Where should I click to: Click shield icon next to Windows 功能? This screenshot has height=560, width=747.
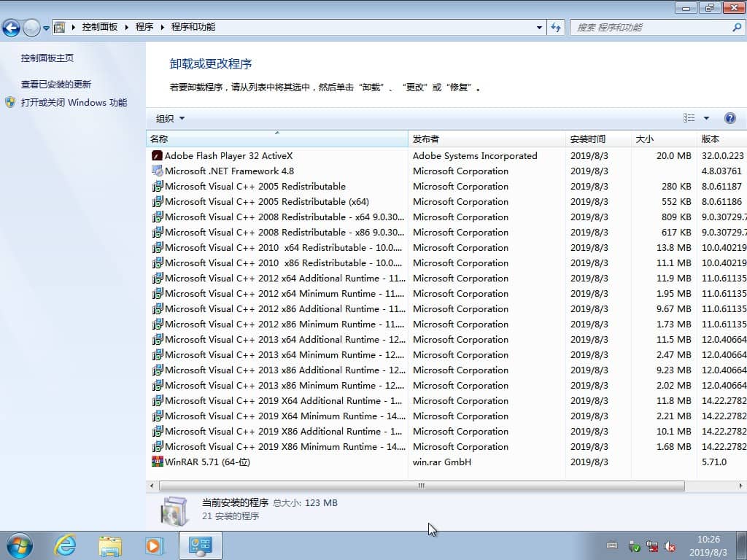(10, 102)
